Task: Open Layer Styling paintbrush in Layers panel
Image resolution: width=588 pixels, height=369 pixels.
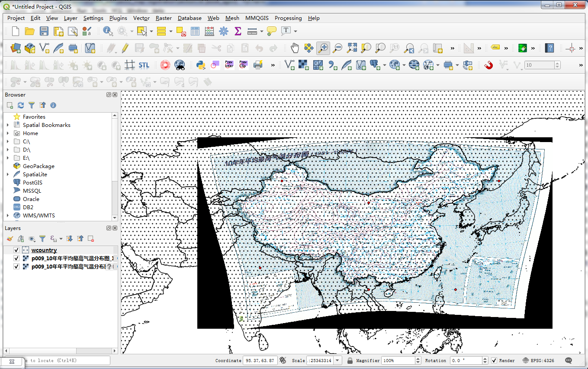Action: pyautogui.click(x=10, y=239)
